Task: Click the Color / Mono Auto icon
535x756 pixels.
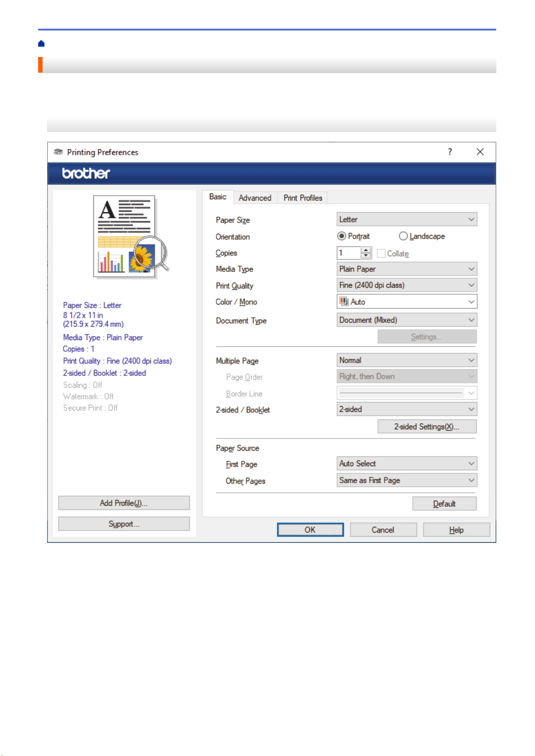Action: tap(344, 302)
